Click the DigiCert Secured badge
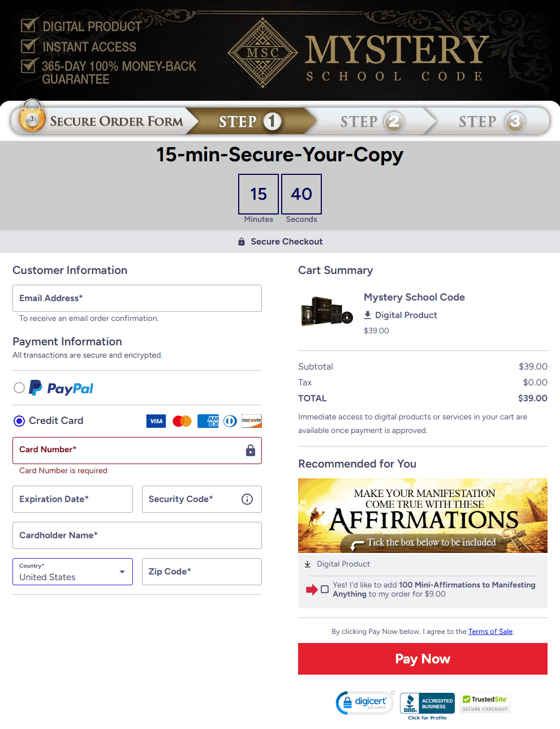Screen dimensions: 560x729 (365, 703)
